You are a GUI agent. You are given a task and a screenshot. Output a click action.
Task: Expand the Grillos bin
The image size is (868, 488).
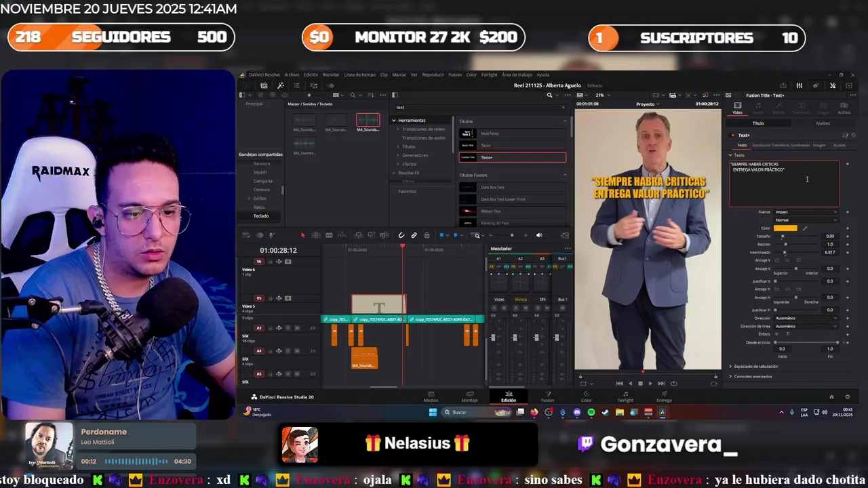tap(250, 199)
